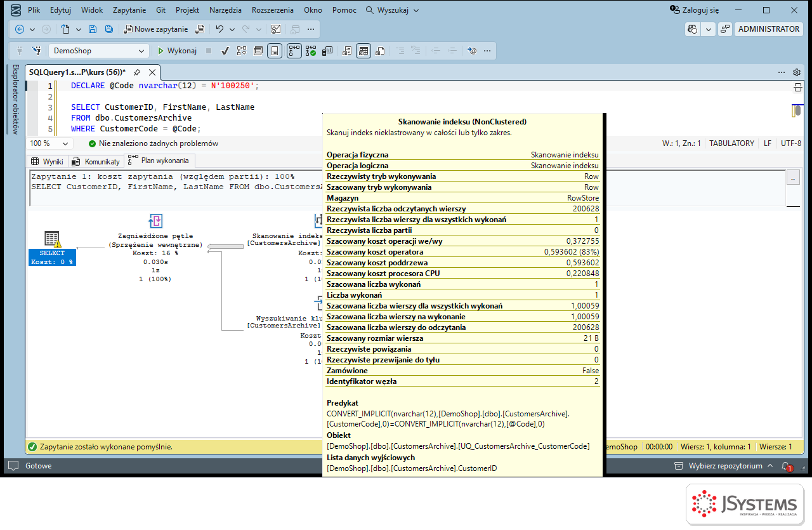The height and width of the screenshot is (530, 812).
Task: Click the vertical scrollbar thumb in editor
Action: point(797,111)
